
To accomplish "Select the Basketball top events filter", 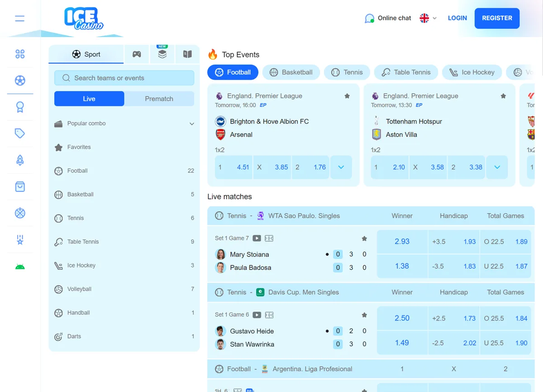I will pyautogui.click(x=291, y=72).
